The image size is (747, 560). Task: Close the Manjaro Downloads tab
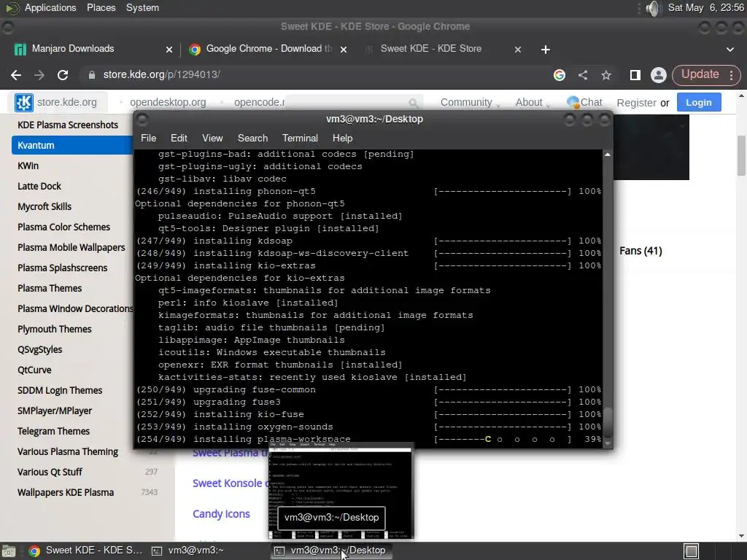click(169, 50)
